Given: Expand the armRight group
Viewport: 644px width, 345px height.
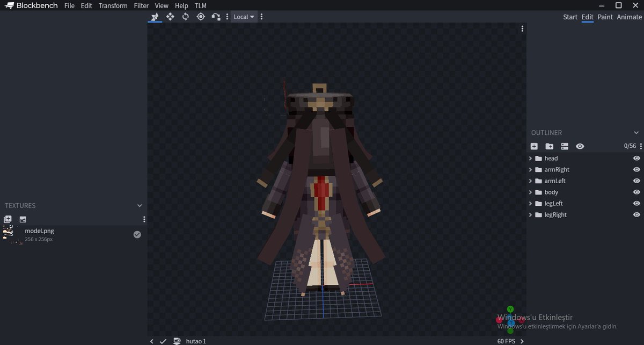Looking at the screenshot, I should (530, 170).
